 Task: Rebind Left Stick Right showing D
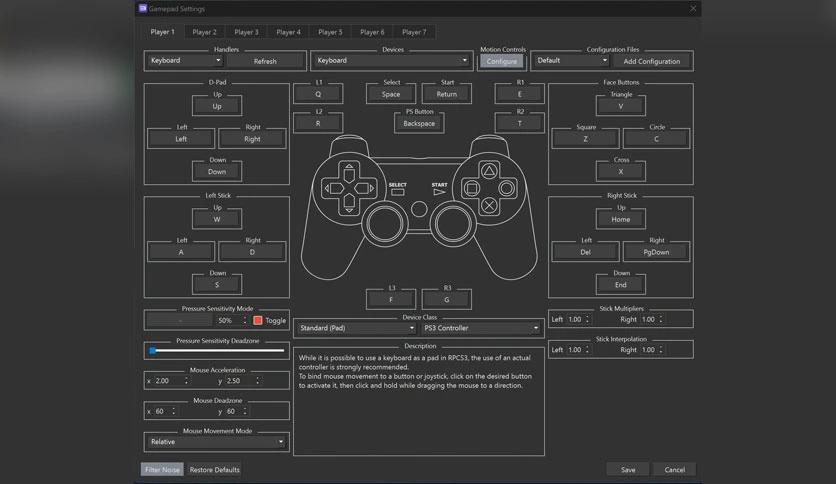click(252, 252)
